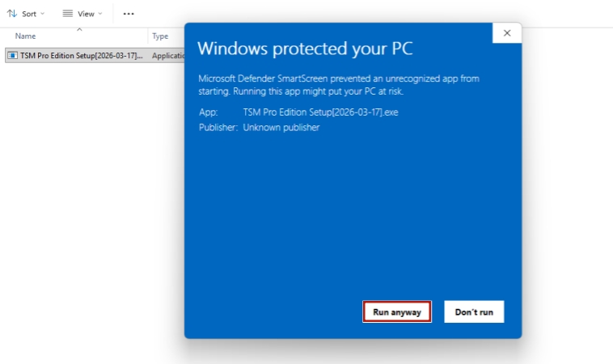Click the Sort up-down arrows icon
This screenshot has width=613, height=364.
tap(12, 14)
